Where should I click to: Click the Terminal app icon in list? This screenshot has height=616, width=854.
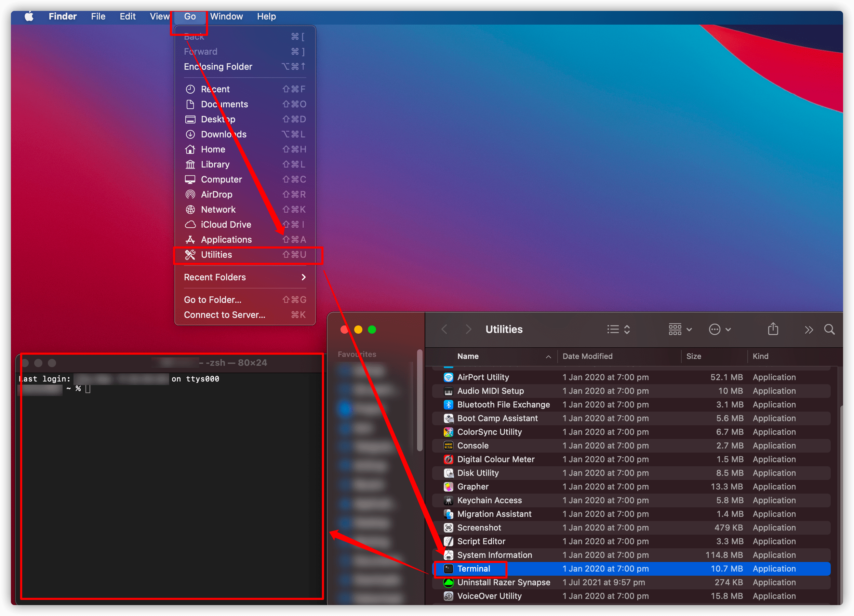448,568
